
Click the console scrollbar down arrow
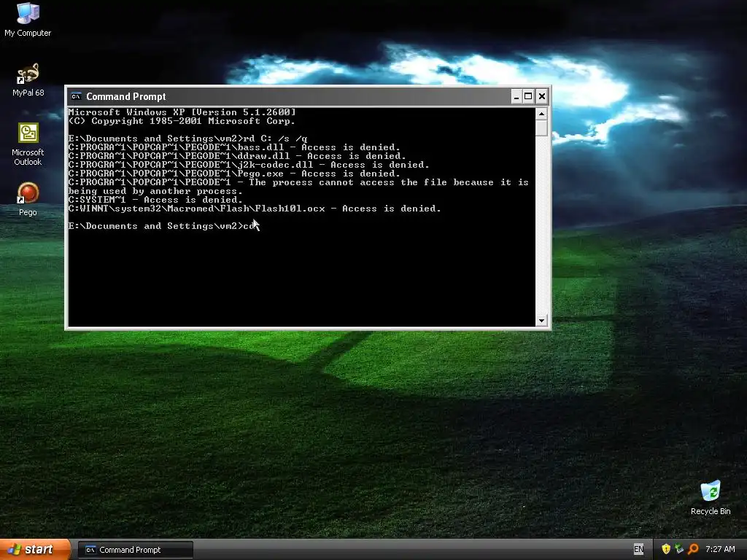click(x=541, y=321)
